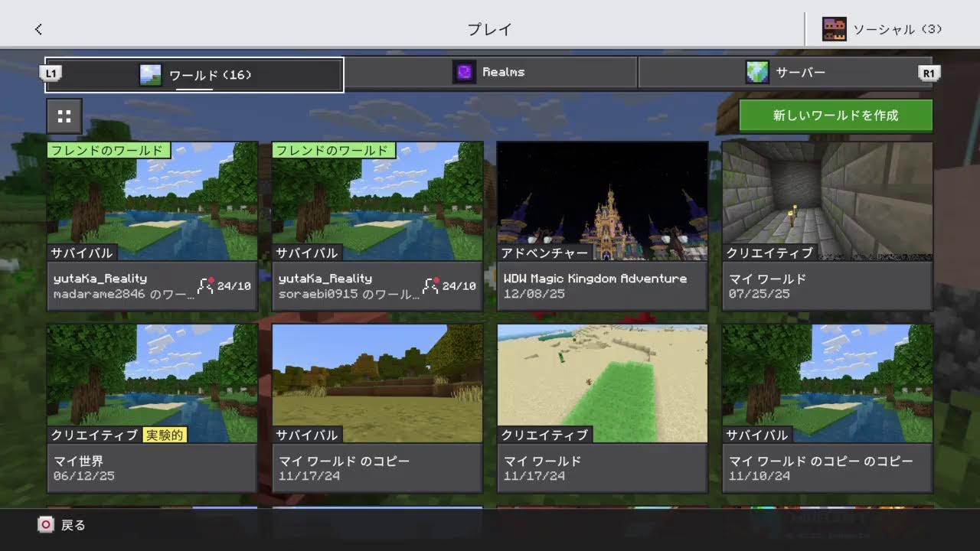Click the R1 shoulder button indicator

929,73
